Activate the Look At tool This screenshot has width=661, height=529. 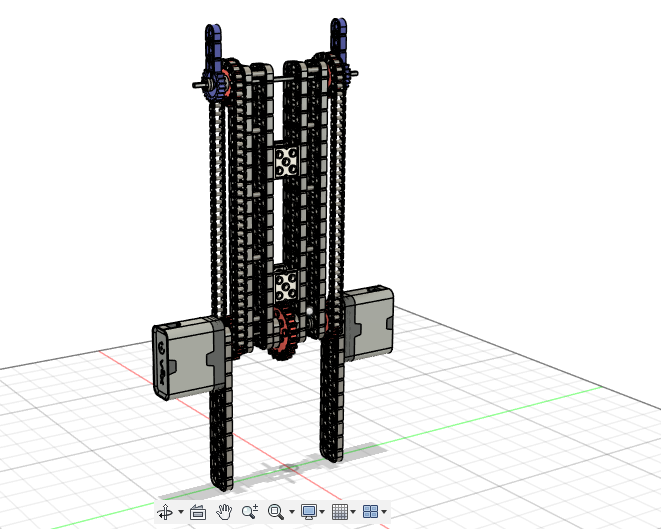(198, 512)
